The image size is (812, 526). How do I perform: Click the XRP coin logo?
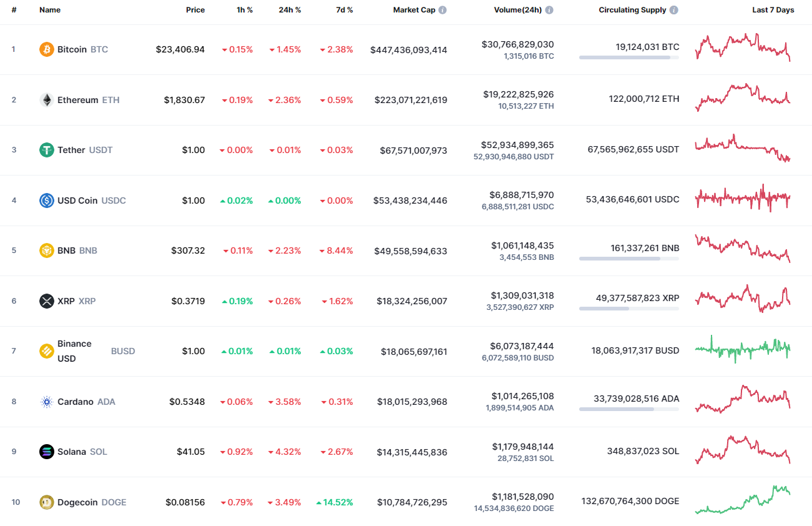click(x=47, y=301)
